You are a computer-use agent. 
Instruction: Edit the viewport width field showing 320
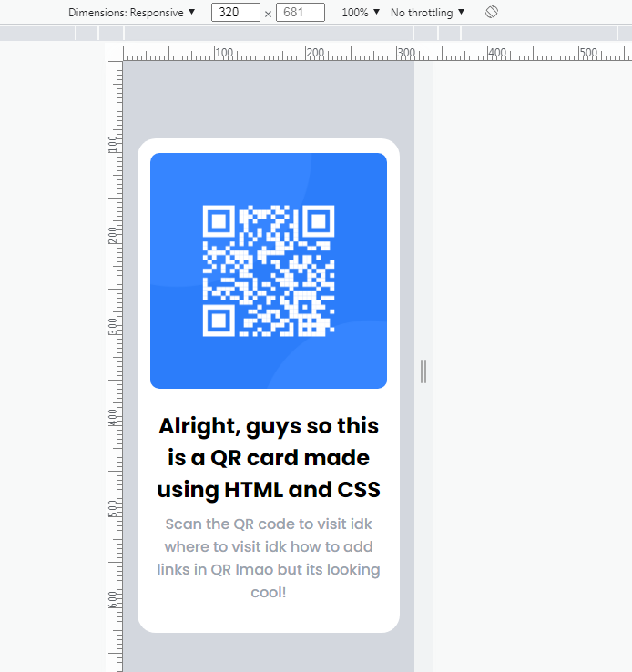[x=236, y=12]
